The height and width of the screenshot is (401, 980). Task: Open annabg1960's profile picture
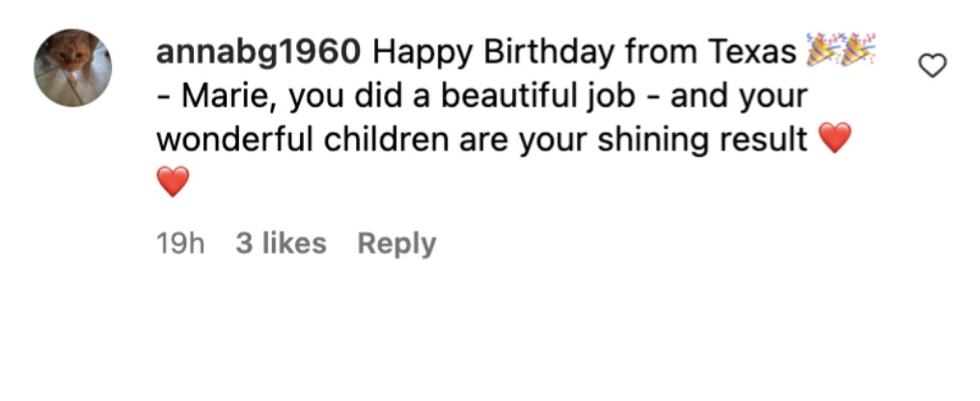coord(73,67)
